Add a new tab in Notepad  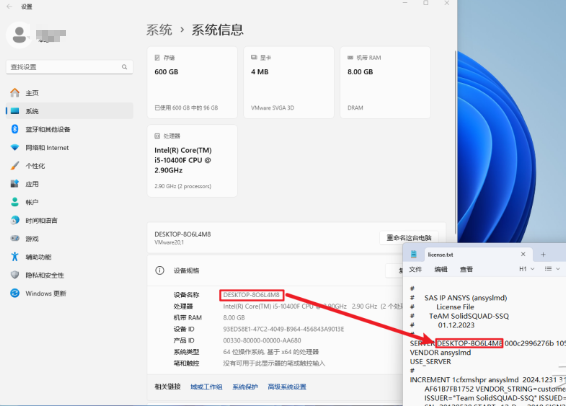[543, 255]
